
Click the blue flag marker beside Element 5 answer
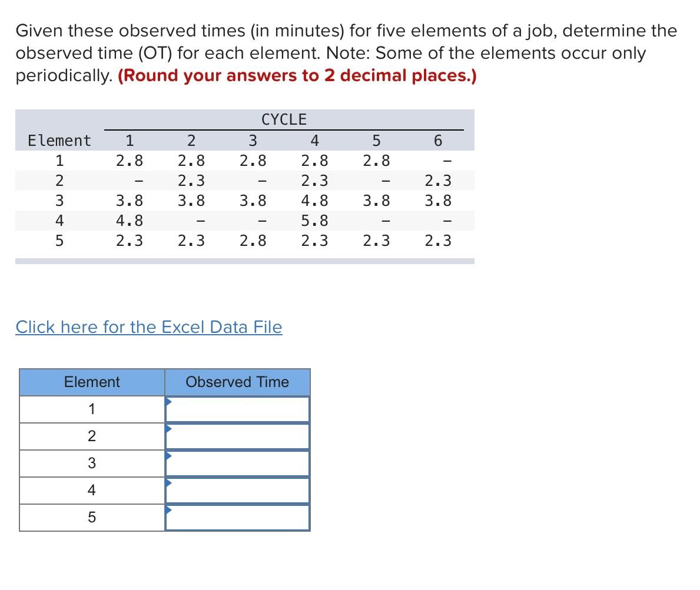tap(169, 509)
